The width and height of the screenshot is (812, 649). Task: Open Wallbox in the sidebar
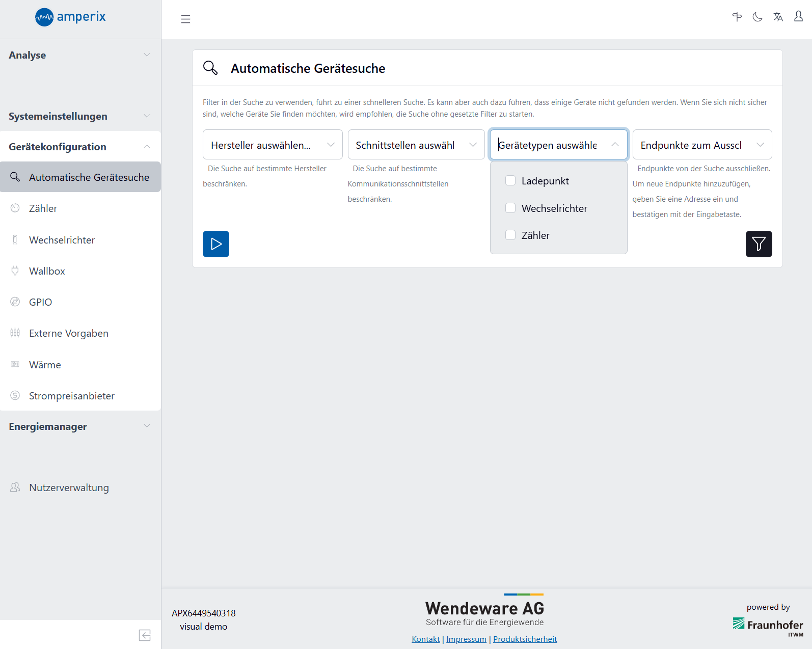[47, 271]
